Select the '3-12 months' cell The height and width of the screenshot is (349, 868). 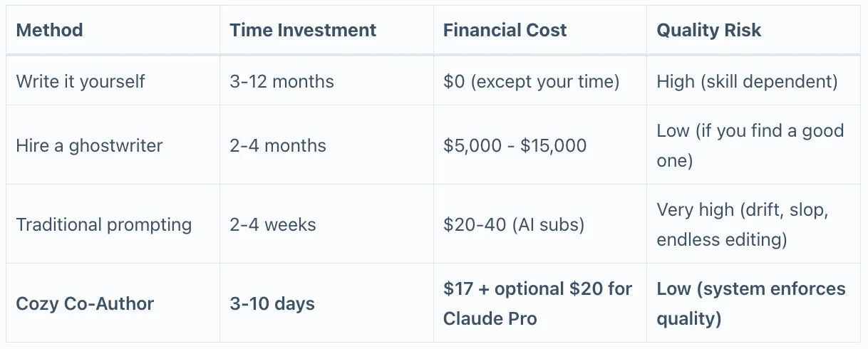[326, 80]
